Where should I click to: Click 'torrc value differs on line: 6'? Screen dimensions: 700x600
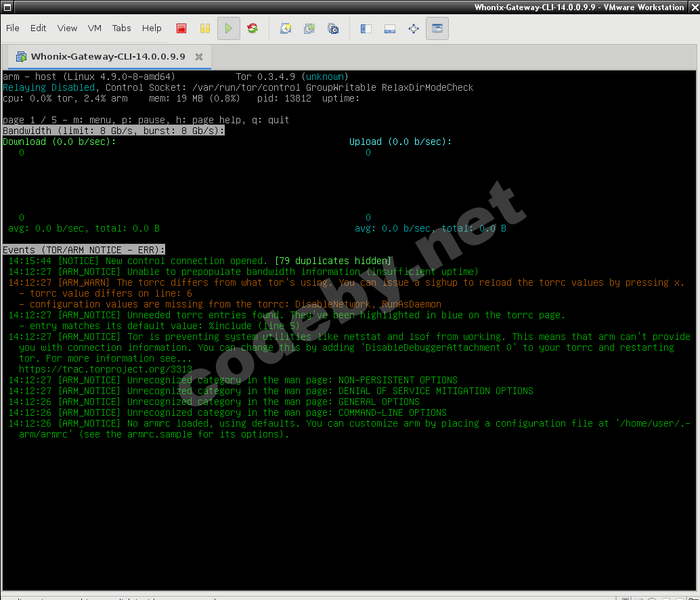[x=106, y=293]
